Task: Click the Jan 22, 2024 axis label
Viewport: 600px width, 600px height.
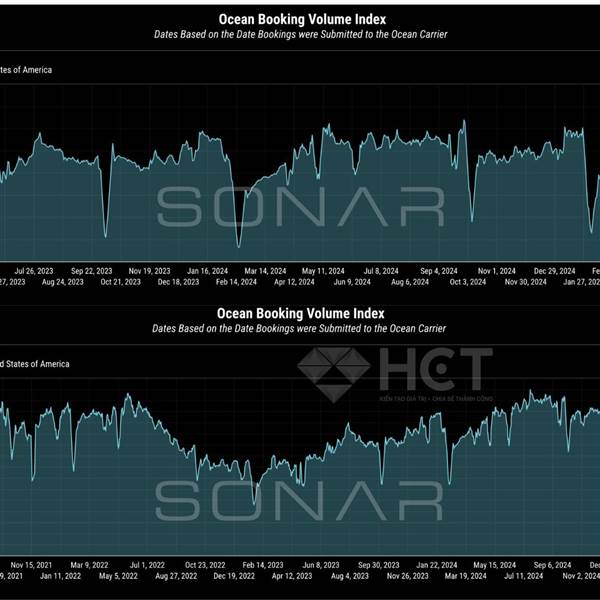Action: 437,565
